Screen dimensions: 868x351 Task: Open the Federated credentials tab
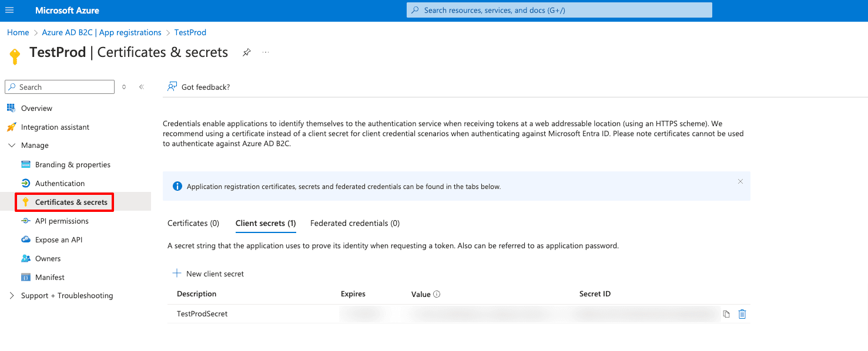[x=354, y=223]
